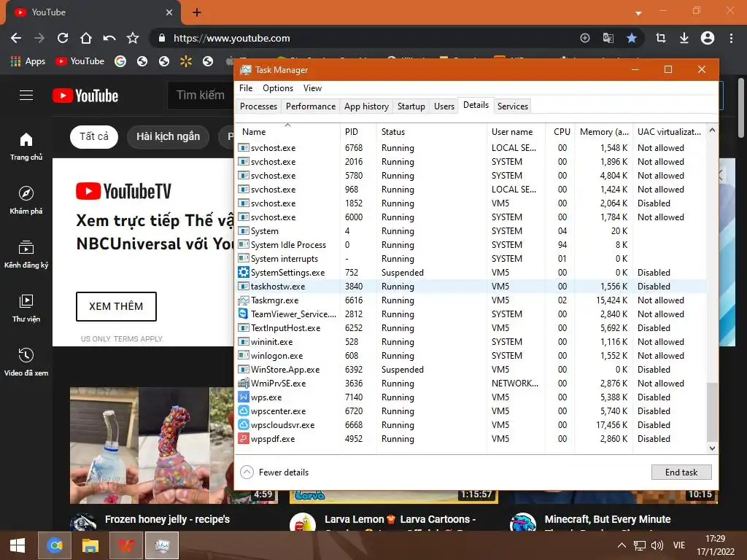Select the Tất cả filter chip
747x560 pixels.
(x=94, y=136)
